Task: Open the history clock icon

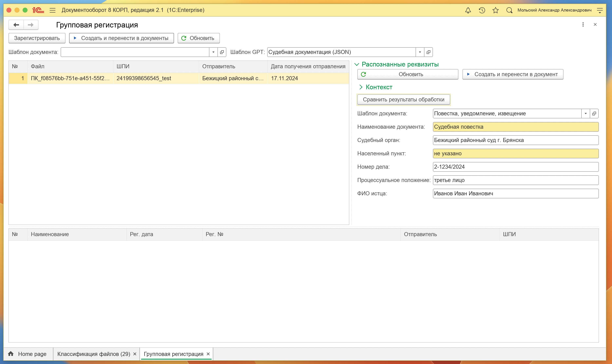Action: [x=482, y=10]
